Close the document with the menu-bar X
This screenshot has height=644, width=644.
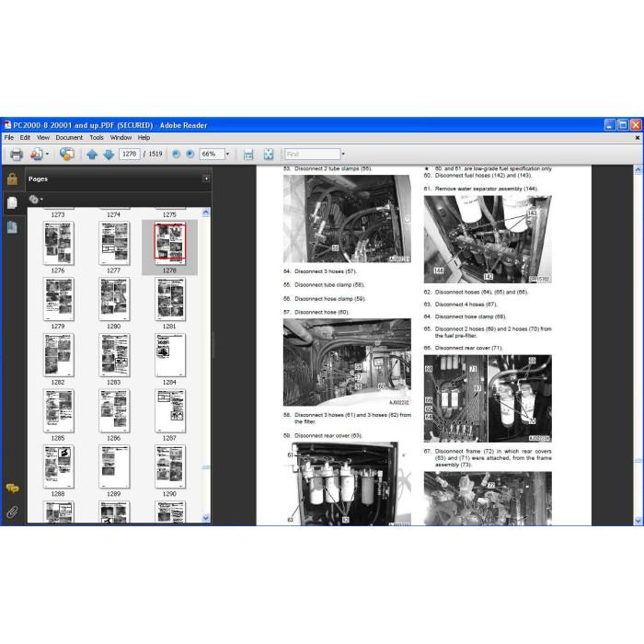point(638,138)
